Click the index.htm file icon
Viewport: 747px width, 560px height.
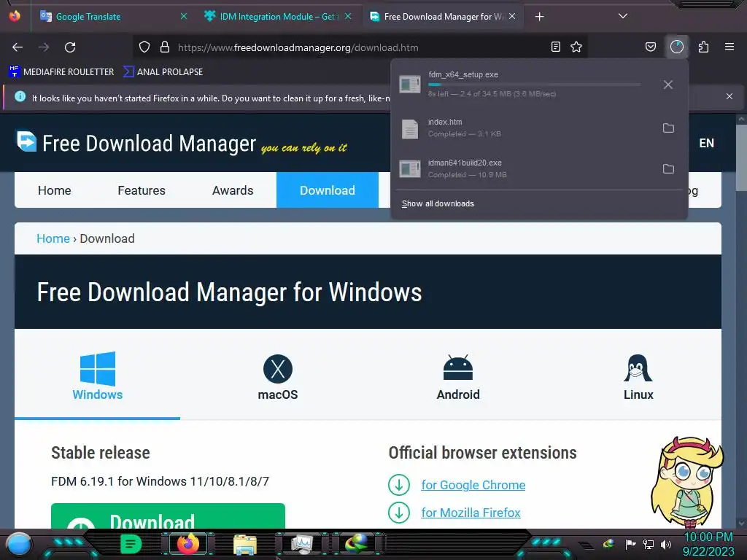click(x=410, y=128)
